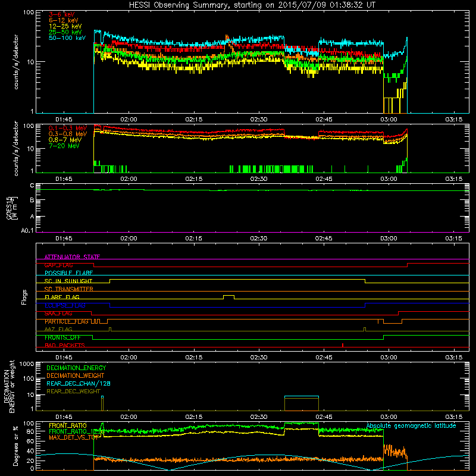This screenshot has height=476, width=476.
Task: Click the red BAD_PACKETS spike marker
Action: (343, 345)
